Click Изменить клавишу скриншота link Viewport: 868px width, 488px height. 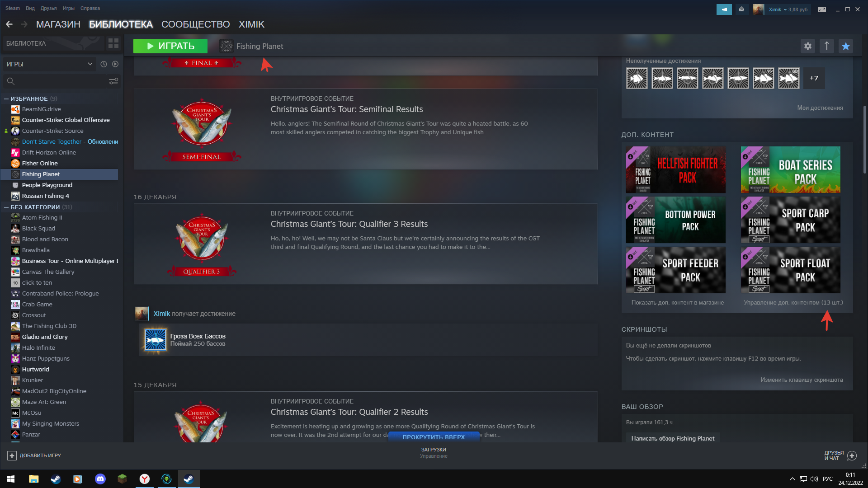coord(802,380)
